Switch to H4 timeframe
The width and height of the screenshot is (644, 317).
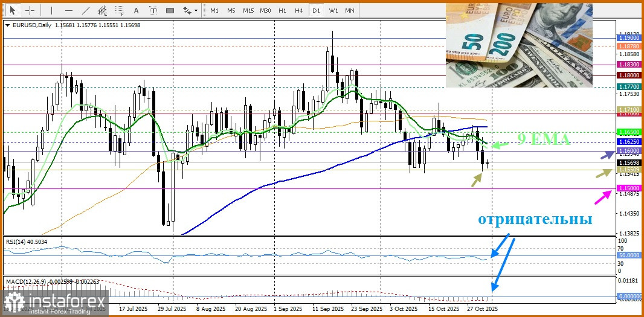[x=299, y=10]
